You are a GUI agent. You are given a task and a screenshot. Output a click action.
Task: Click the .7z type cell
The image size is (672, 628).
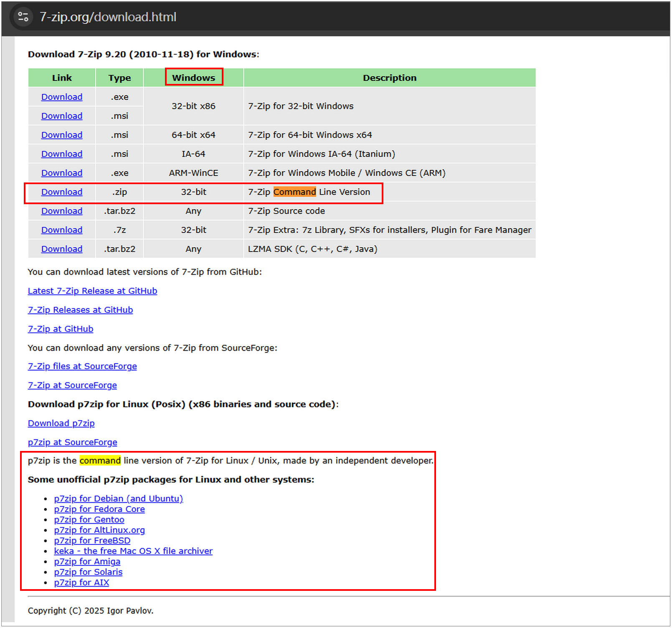119,230
